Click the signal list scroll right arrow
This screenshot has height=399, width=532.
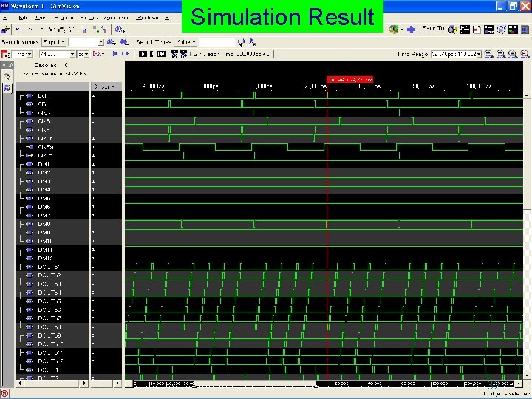[x=84, y=383]
